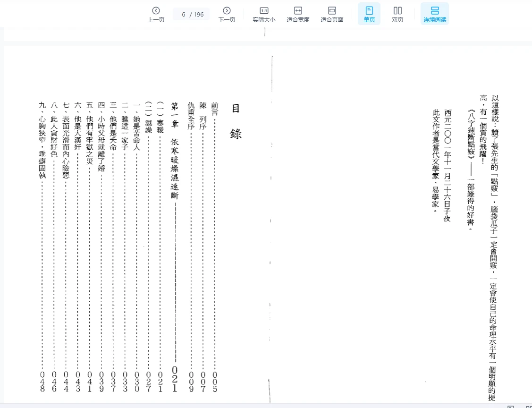Click contents entry (二) 濕燥
The height and width of the screenshot is (408, 532).
149,247
